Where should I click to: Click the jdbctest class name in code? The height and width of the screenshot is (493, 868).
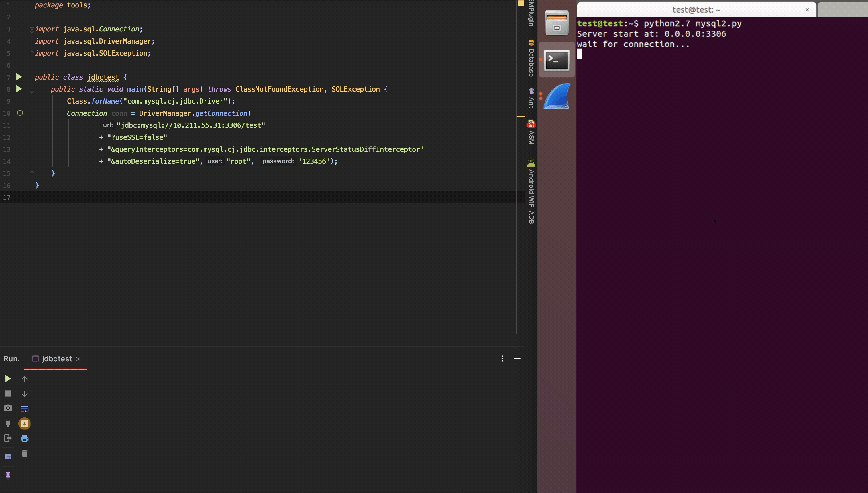103,77
